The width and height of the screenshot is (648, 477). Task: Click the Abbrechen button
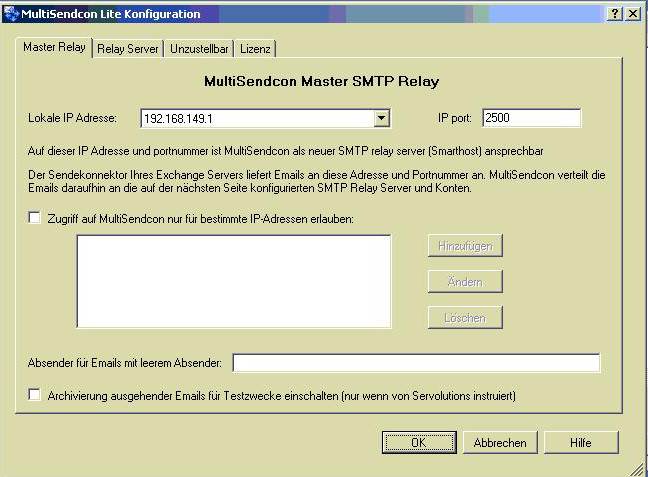pos(500,442)
